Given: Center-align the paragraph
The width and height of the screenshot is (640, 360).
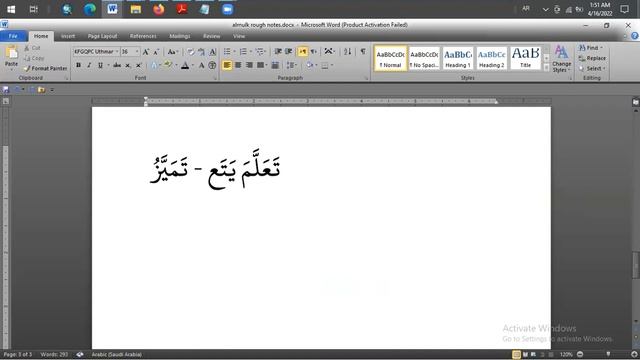Looking at the screenshot, I should pyautogui.click(x=238, y=65).
